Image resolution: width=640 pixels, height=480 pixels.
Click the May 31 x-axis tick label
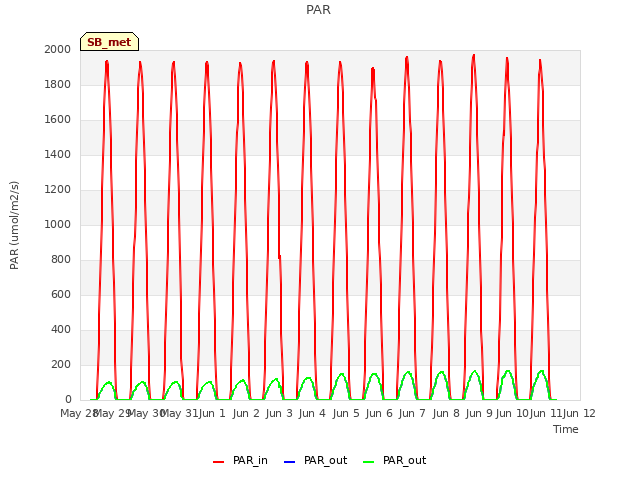click(x=180, y=413)
